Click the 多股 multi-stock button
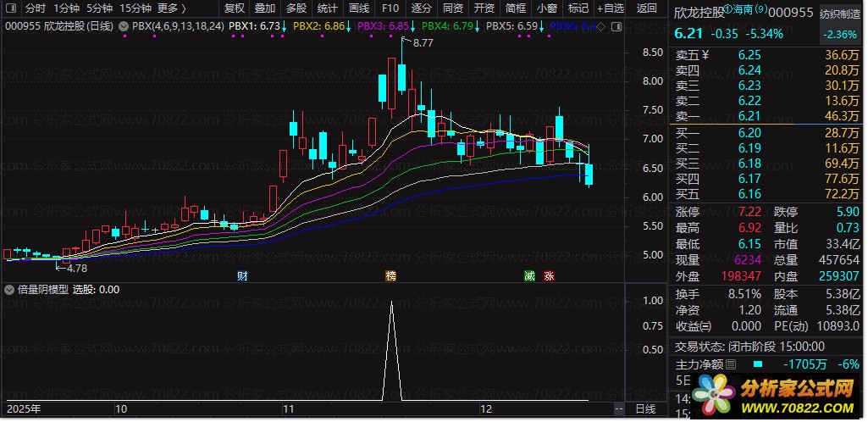 click(296, 8)
